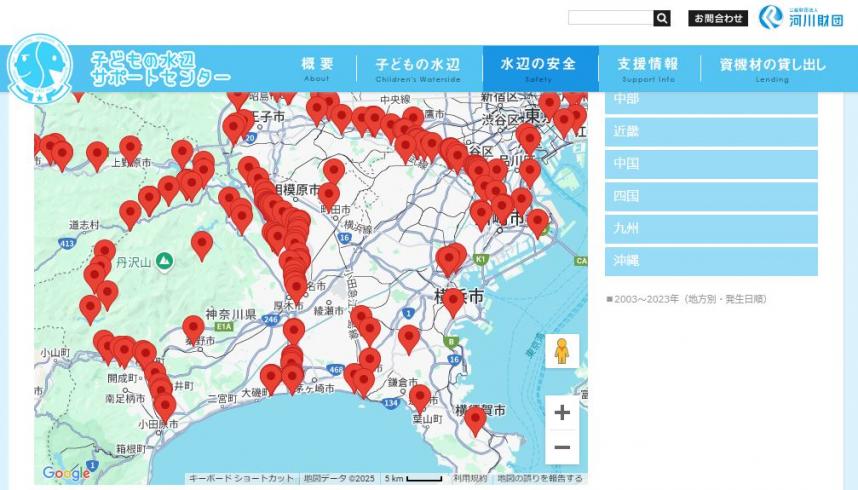Click the site search input field

point(611,18)
